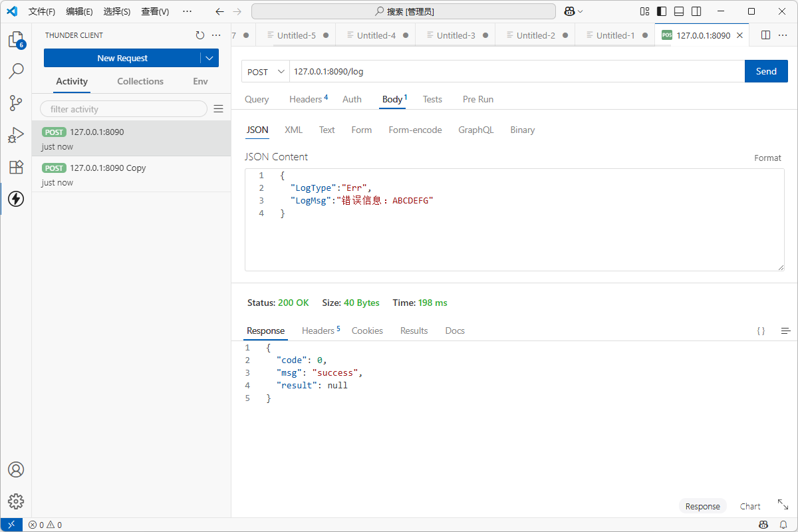Open the Tests request tab
Screen dimensions: 798x532
point(432,99)
